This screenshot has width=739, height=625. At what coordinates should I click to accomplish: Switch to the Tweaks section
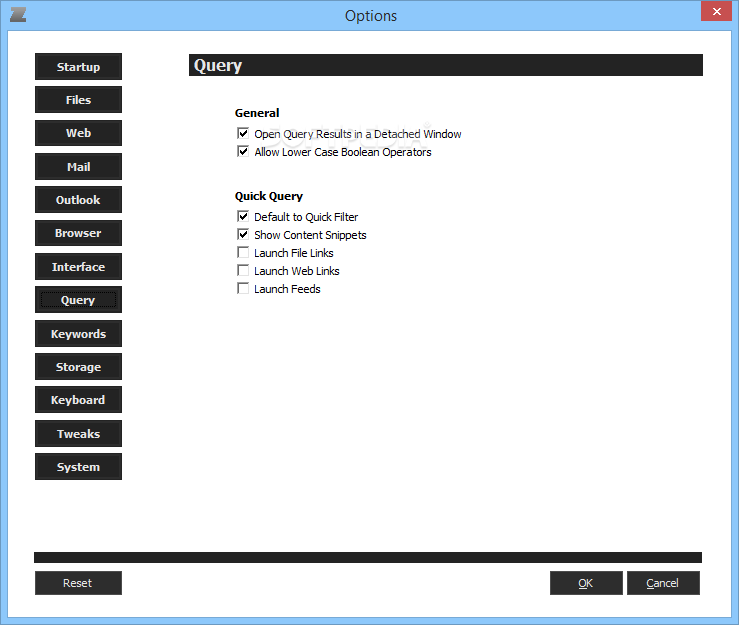(x=78, y=433)
